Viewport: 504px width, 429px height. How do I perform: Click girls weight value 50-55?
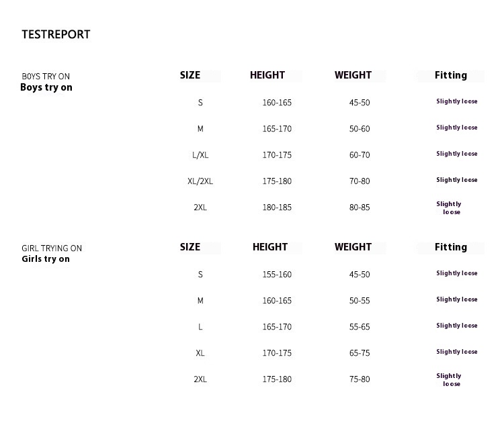[360, 301]
